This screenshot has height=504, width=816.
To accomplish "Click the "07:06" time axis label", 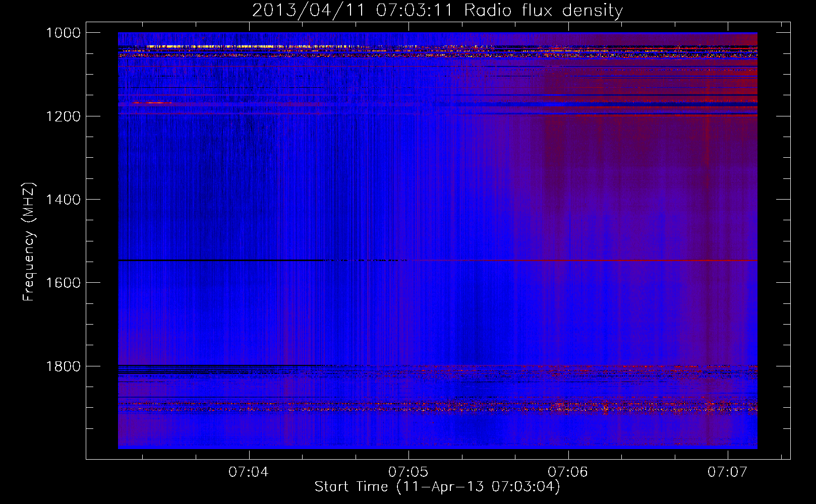I will pos(568,472).
